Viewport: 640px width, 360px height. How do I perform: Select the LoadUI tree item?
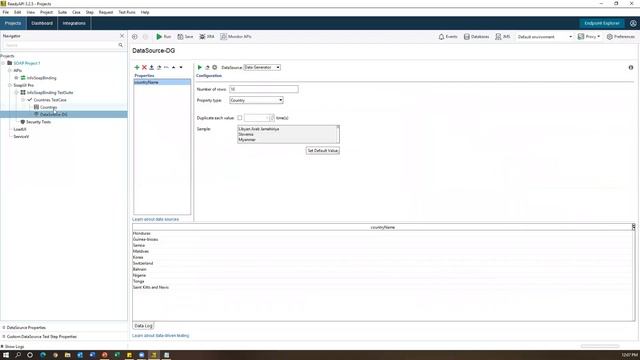20,129
